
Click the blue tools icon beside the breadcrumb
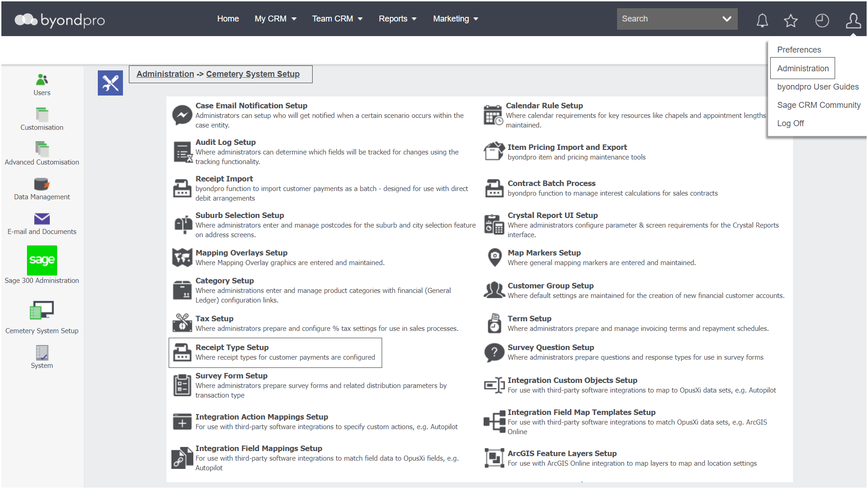point(110,83)
